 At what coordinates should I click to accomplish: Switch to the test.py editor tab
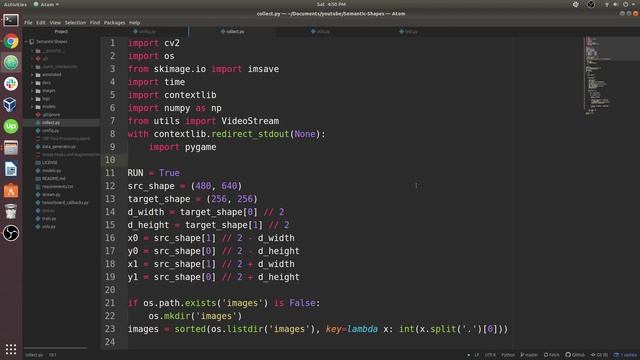[x=409, y=31]
